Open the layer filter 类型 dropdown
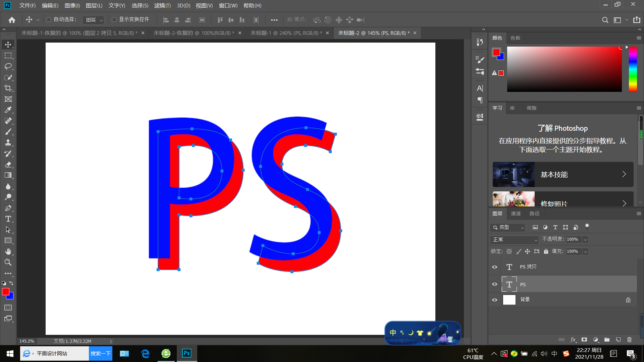This screenshot has width=644, height=362. (x=508, y=227)
